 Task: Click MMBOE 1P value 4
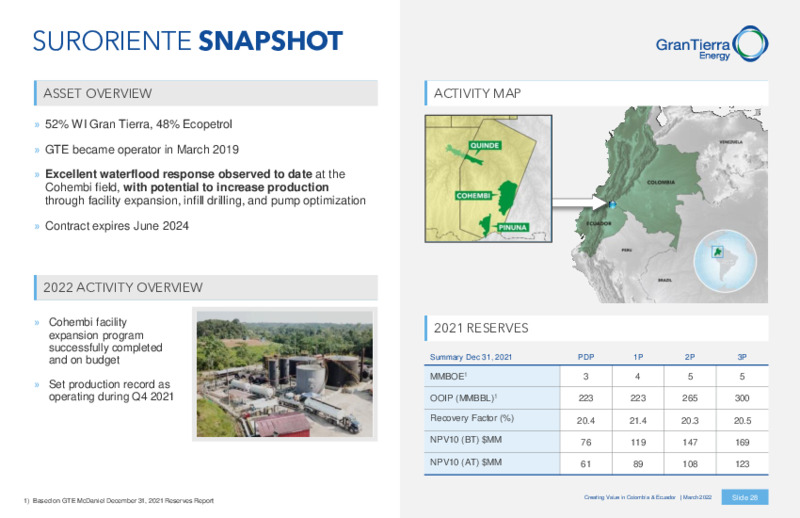pyautogui.click(x=638, y=376)
